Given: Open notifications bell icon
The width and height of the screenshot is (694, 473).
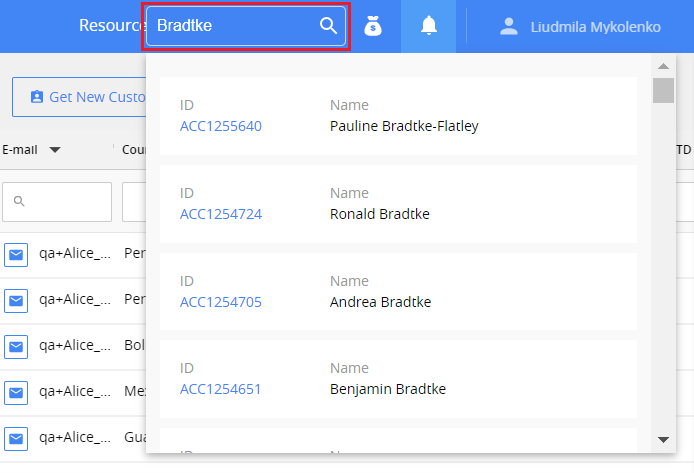Looking at the screenshot, I should click(429, 26).
